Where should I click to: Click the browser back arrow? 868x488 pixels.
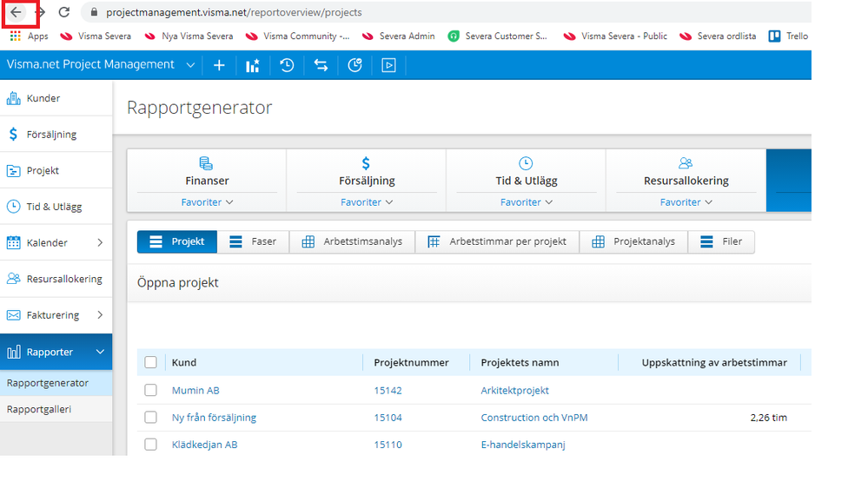[17, 13]
